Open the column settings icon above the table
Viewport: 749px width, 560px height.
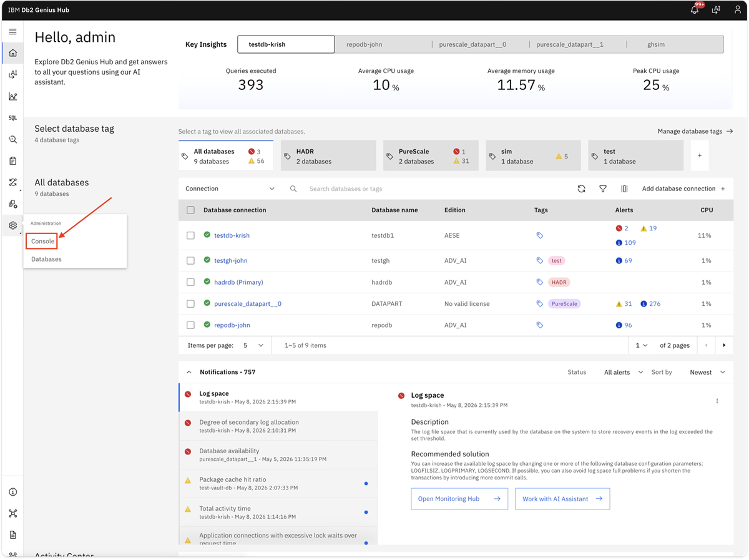tap(624, 189)
